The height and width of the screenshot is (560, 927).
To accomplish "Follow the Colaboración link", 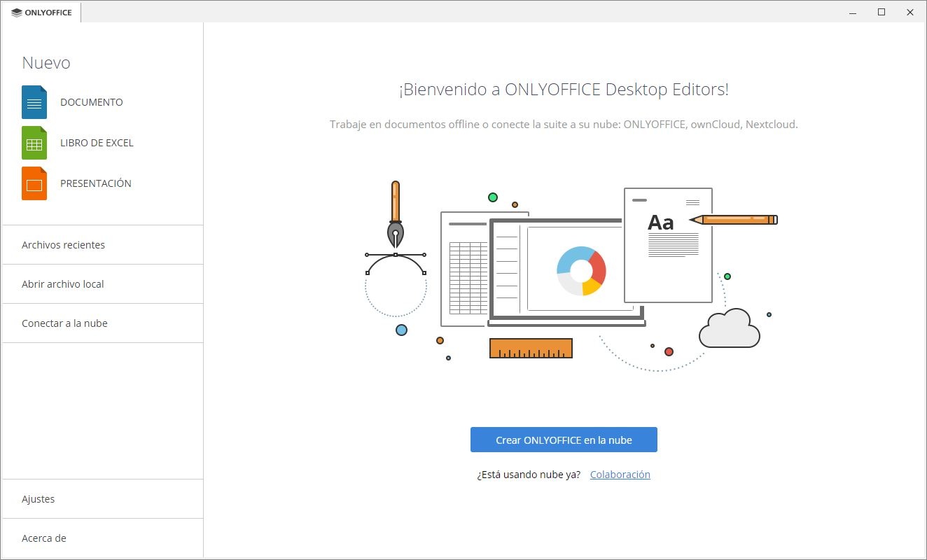I will click(620, 475).
